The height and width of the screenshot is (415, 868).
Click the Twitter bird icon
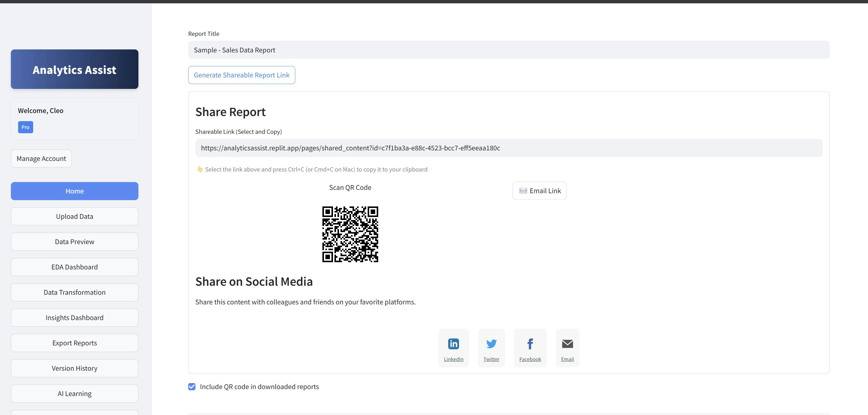click(491, 344)
